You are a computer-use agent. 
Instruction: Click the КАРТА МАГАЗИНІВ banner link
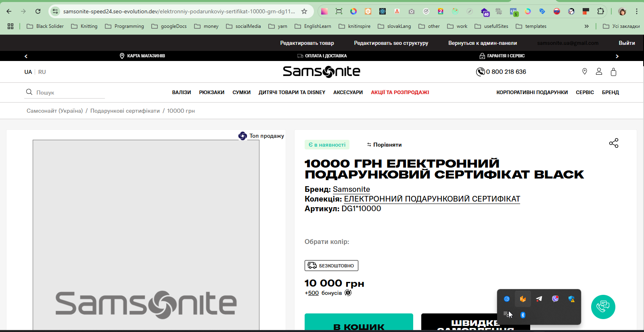click(x=142, y=56)
